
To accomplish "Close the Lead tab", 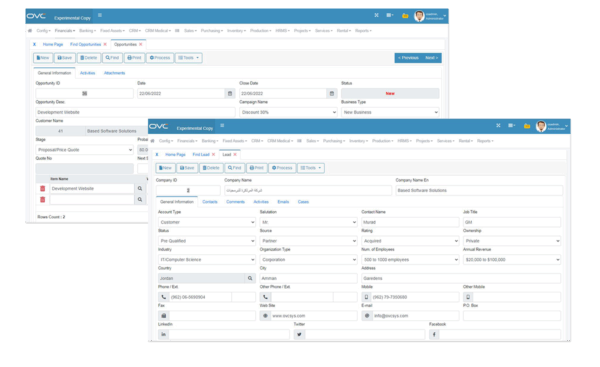I will tap(235, 155).
